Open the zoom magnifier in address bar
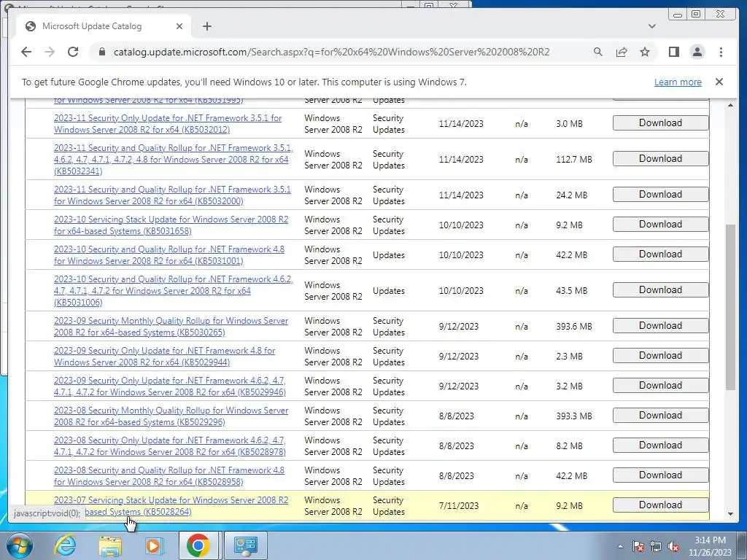This screenshot has height=560, width=747. [598, 52]
